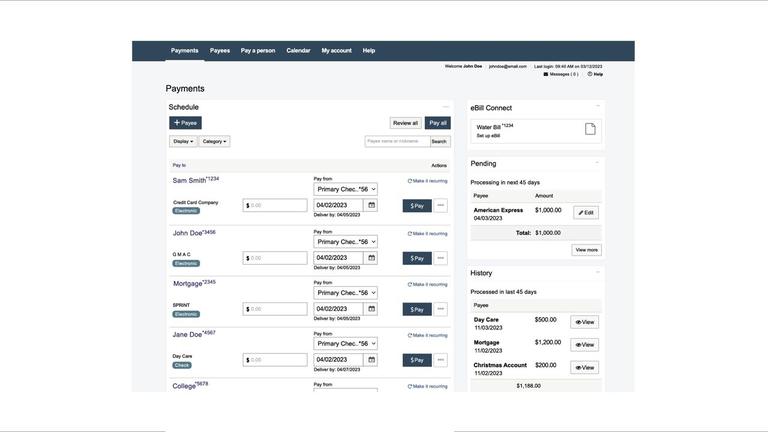This screenshot has width=768, height=432.
Task: Open more options for John Doe payment
Action: coord(441,258)
